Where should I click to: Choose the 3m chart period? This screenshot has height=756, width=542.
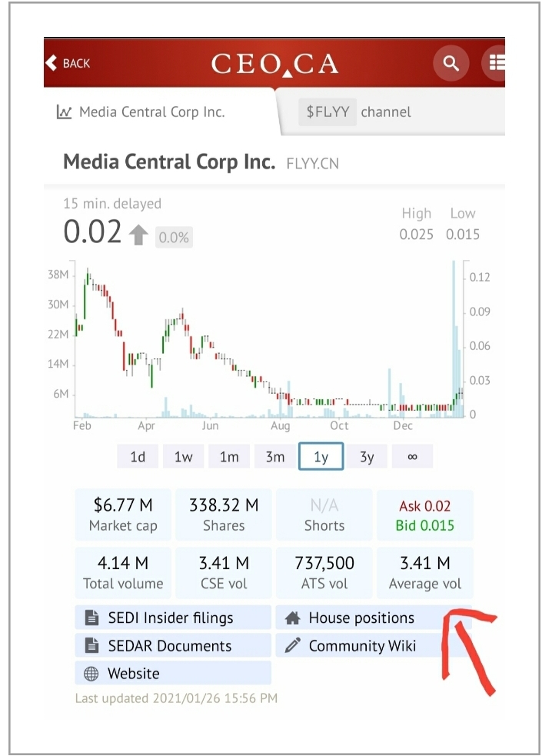(274, 456)
